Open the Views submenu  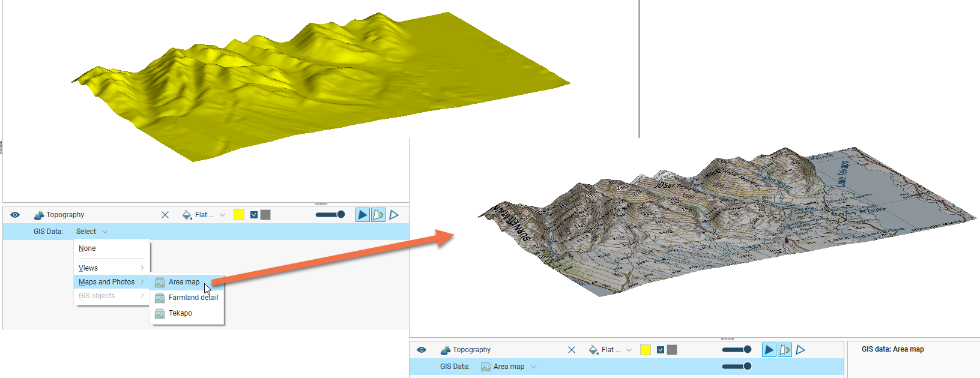click(x=112, y=268)
